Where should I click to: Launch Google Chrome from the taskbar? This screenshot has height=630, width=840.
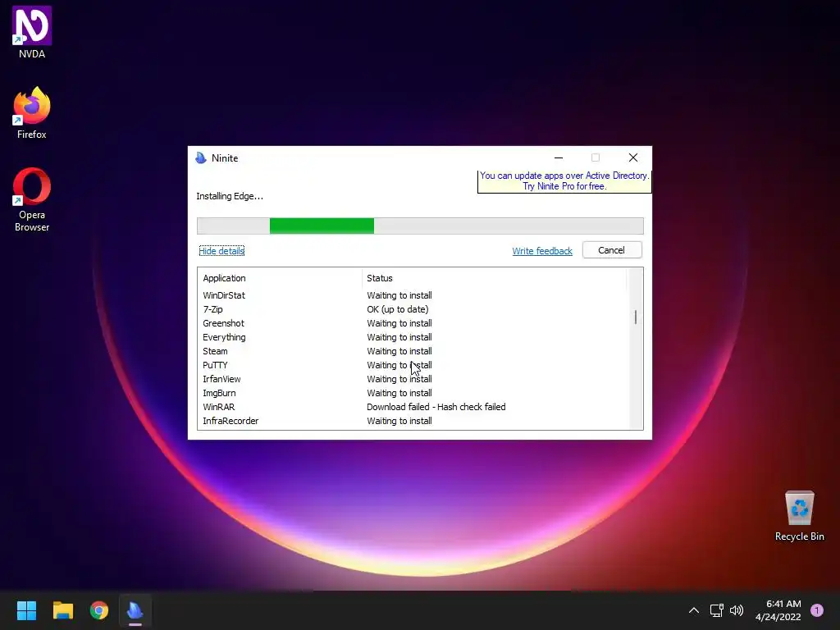(99, 610)
